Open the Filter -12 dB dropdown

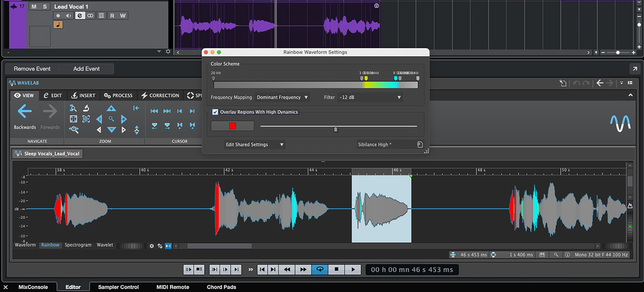370,98
